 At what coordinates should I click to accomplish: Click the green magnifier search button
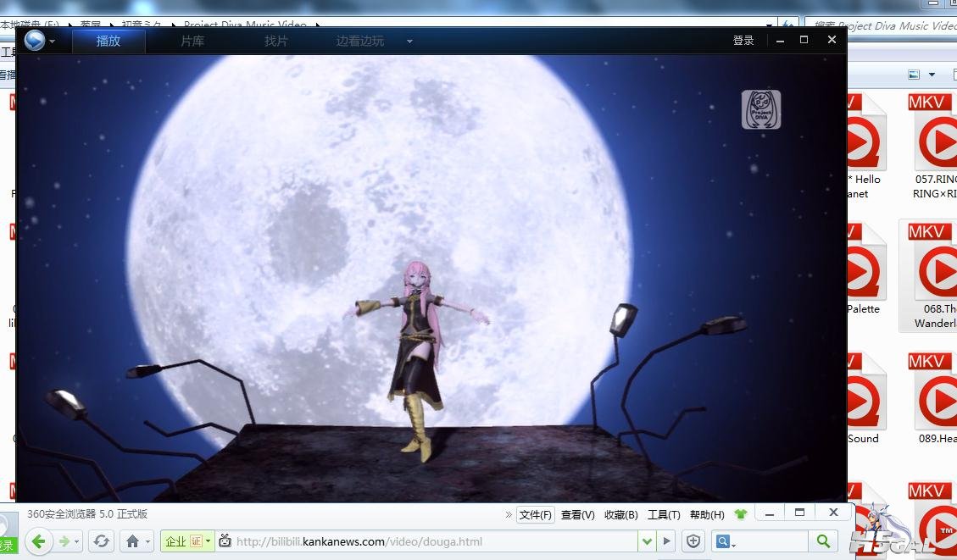tap(823, 541)
